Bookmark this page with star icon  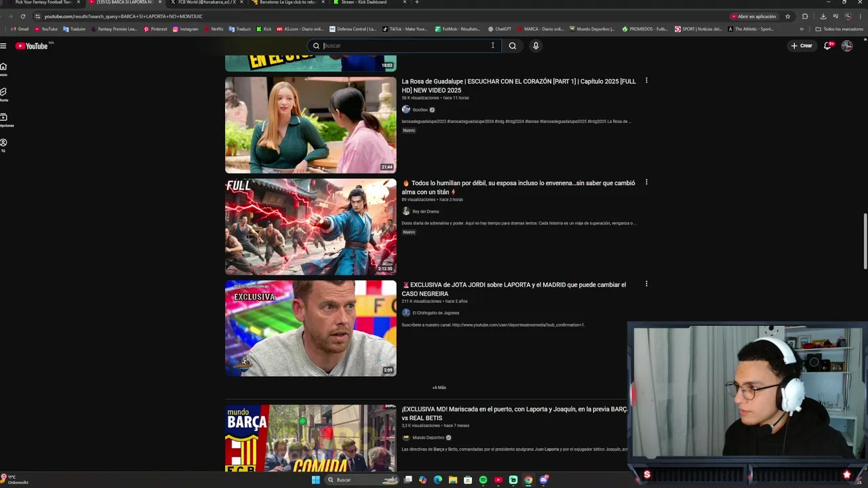pos(788,16)
